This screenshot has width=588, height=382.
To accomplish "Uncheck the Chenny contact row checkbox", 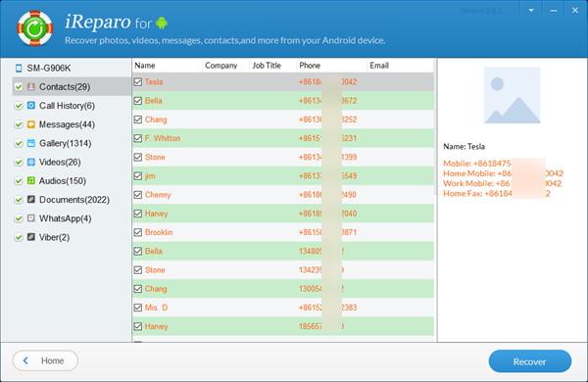I will 138,195.
